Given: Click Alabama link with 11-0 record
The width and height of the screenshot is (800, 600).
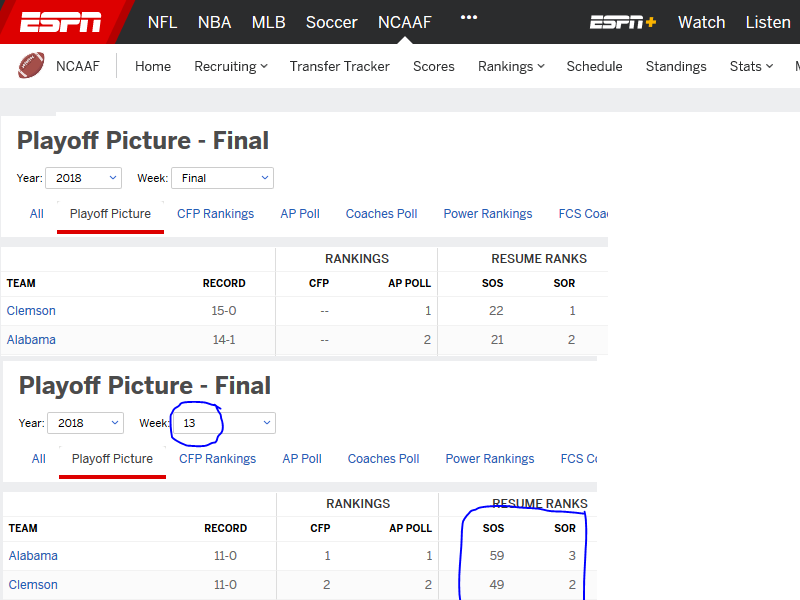Looking at the screenshot, I should point(33,556).
